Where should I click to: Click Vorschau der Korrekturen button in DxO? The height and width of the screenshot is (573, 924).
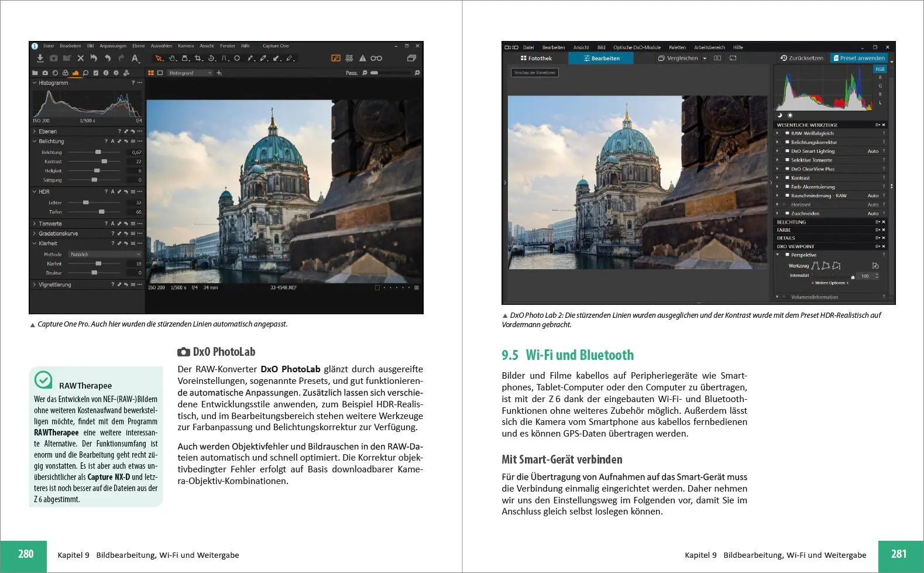pyautogui.click(x=535, y=73)
